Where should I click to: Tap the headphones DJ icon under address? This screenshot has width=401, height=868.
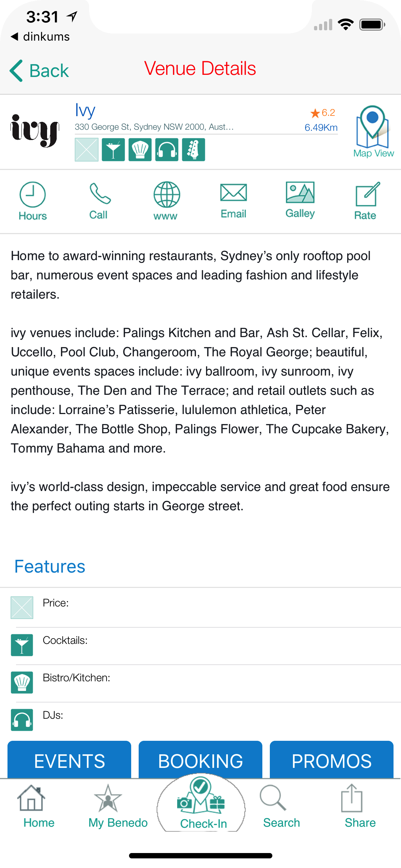pyautogui.click(x=167, y=150)
